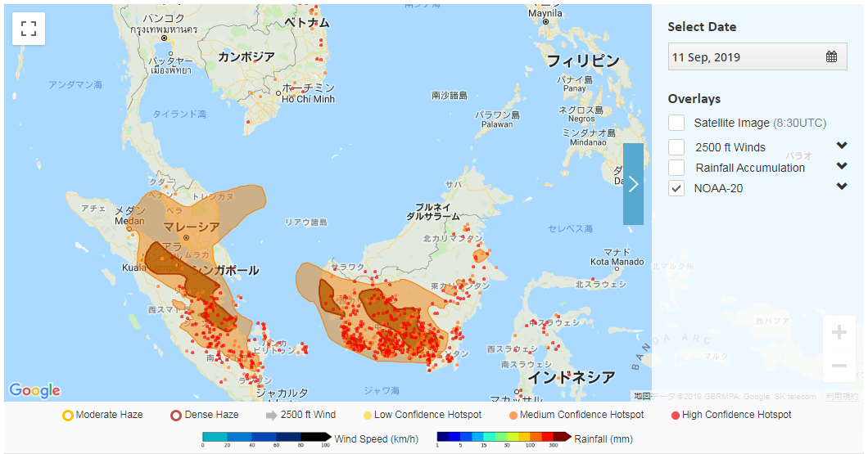Click the ブルネイ ダルサラーム label
This screenshot has width=868, height=454.
point(433,211)
